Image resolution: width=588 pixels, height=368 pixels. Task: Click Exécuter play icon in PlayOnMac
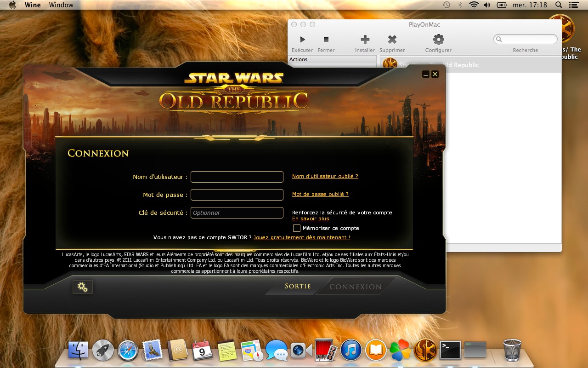pyautogui.click(x=302, y=40)
